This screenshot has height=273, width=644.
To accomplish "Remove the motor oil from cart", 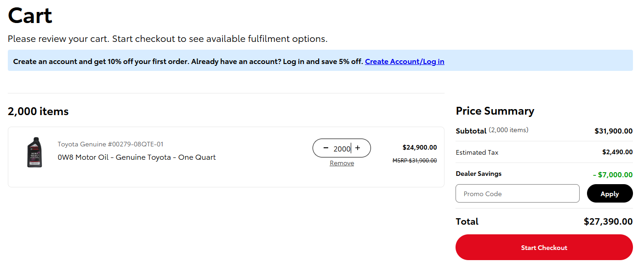I will (342, 163).
